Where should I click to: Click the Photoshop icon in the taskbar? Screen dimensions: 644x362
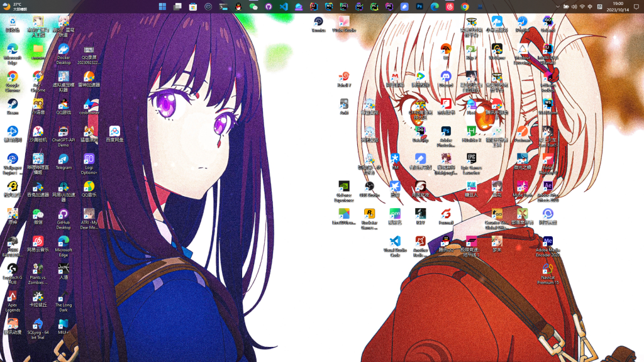[419, 7]
